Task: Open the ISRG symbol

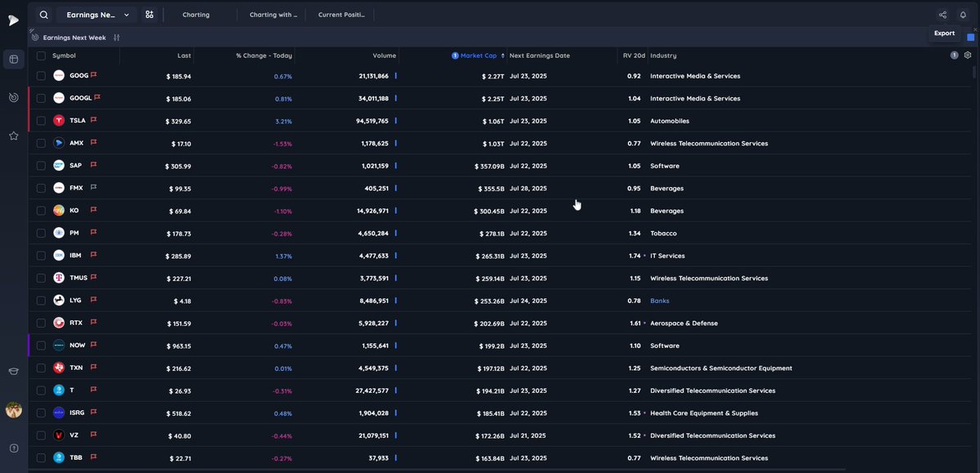Action: (78, 413)
